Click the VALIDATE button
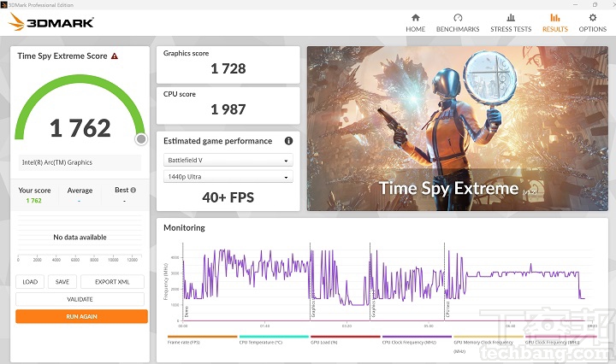 click(x=80, y=299)
